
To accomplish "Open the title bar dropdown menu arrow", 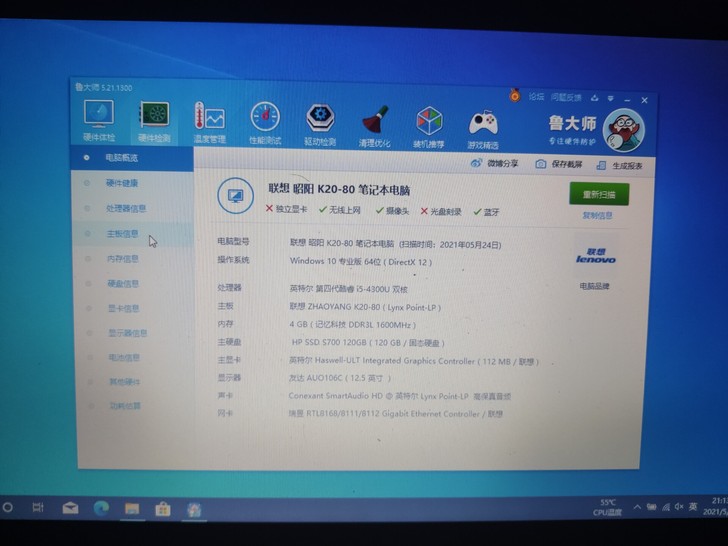I will pos(611,98).
